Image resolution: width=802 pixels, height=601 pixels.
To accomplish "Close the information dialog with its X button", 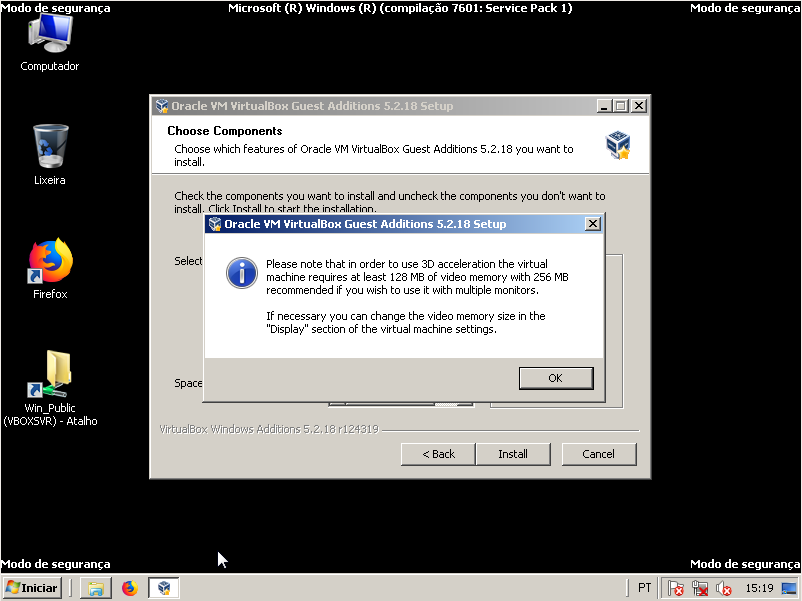I will click(592, 224).
